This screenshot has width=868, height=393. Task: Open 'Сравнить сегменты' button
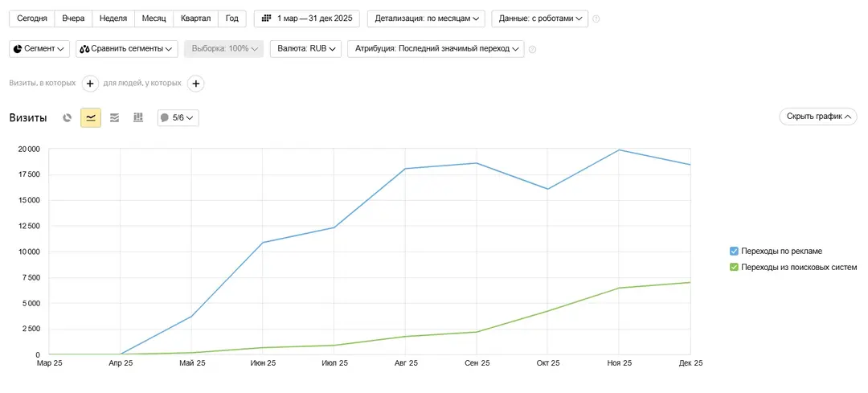(126, 49)
